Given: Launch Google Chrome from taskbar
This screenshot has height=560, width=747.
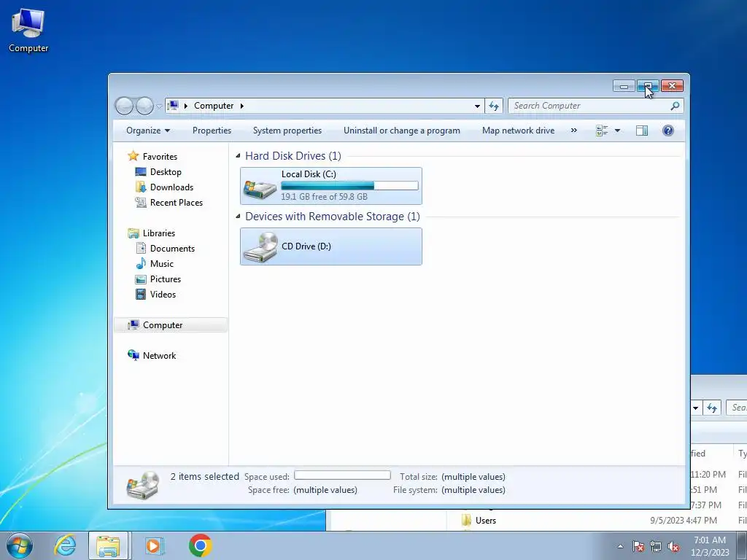Looking at the screenshot, I should click(200, 545).
